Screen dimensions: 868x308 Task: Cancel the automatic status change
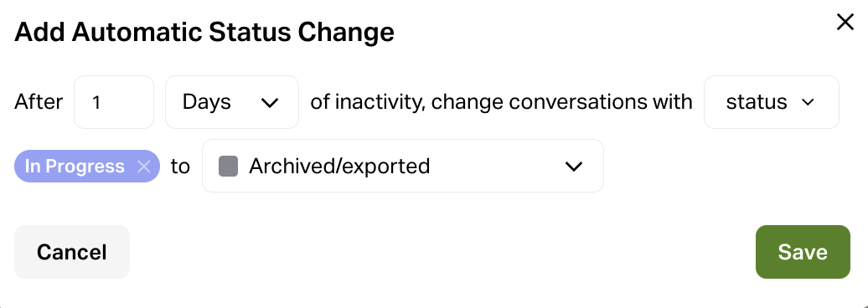(x=72, y=252)
